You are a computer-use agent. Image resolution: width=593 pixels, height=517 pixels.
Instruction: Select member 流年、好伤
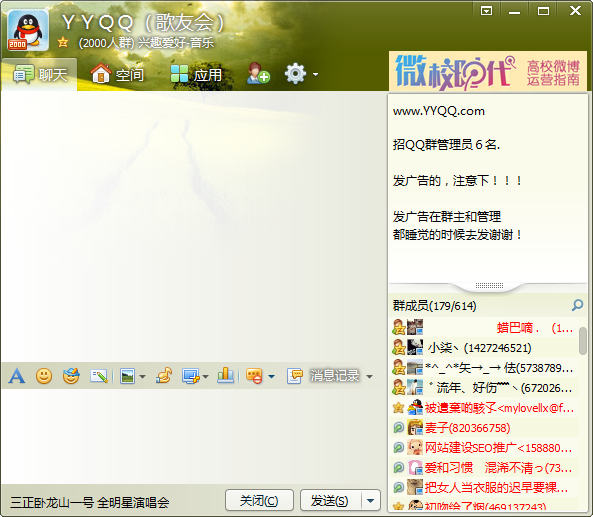pyautogui.click(x=484, y=388)
